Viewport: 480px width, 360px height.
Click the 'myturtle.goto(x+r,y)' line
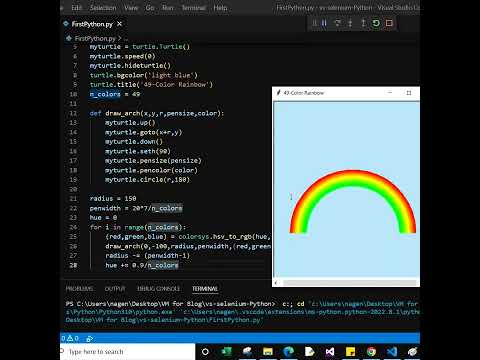coord(144,132)
